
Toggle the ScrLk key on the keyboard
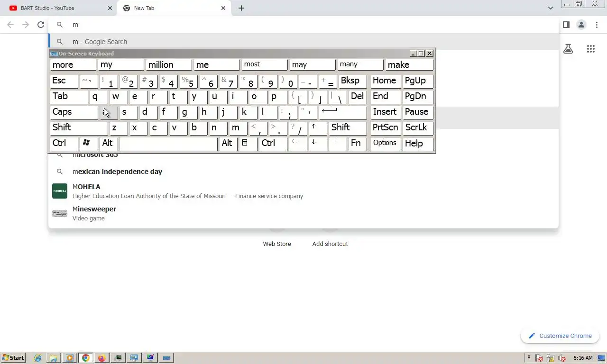[418, 128]
